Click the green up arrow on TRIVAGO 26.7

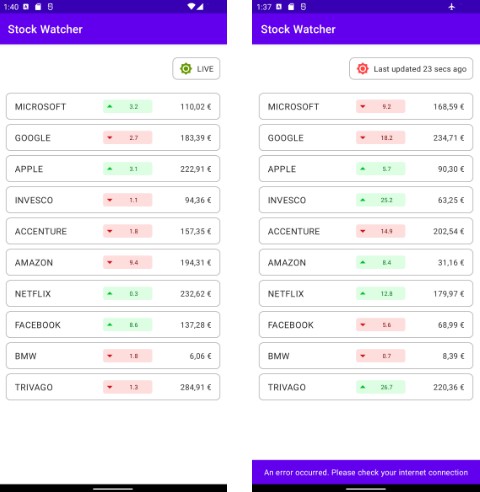tap(363, 387)
